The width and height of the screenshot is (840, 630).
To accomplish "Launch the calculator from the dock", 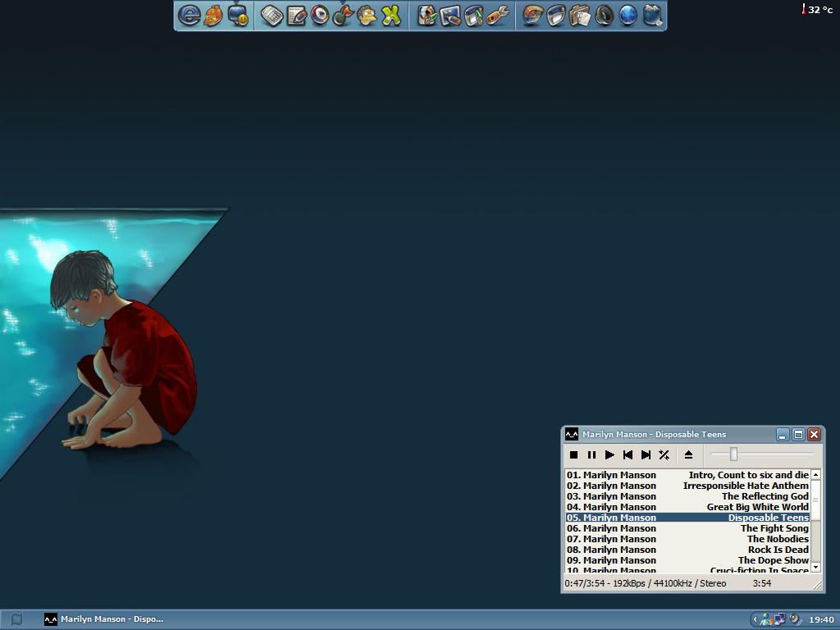I will pos(272,16).
